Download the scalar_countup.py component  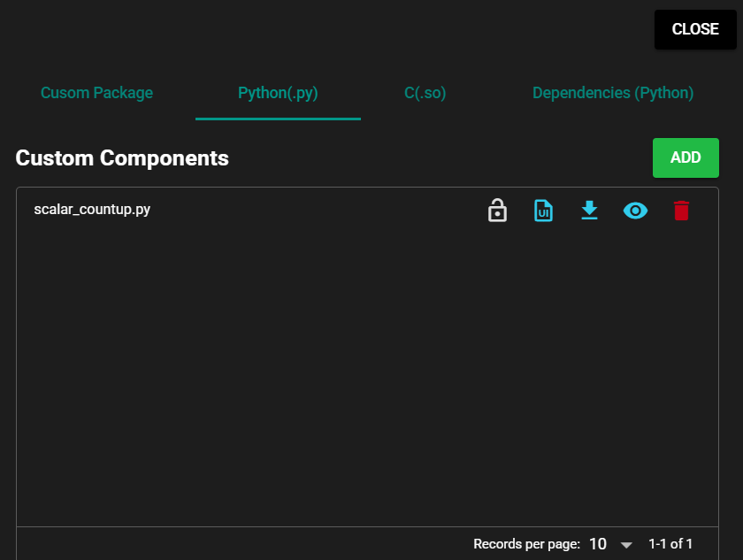coord(589,211)
